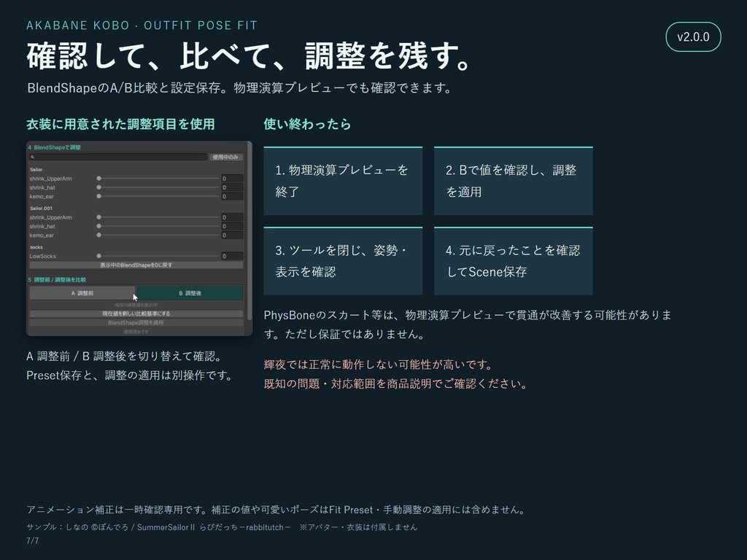
Task: Click the heading '使い終わったら'
Action: pyautogui.click(x=307, y=124)
